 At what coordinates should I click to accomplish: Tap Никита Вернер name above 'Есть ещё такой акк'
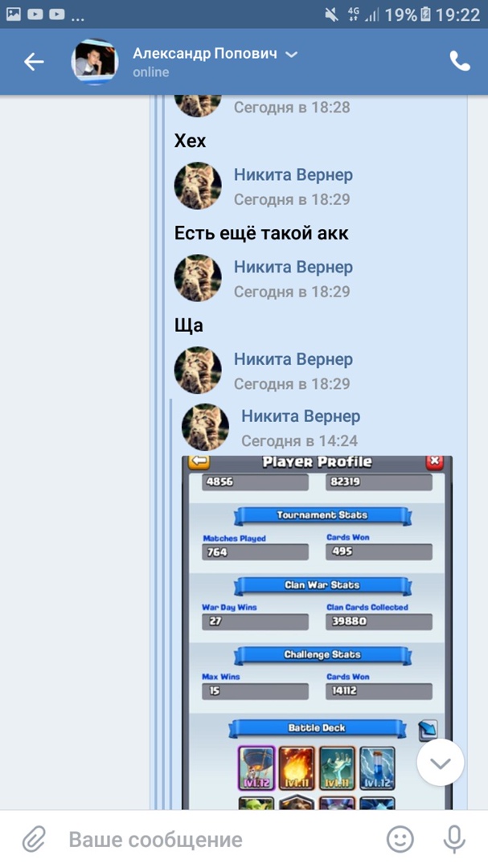coord(293,175)
